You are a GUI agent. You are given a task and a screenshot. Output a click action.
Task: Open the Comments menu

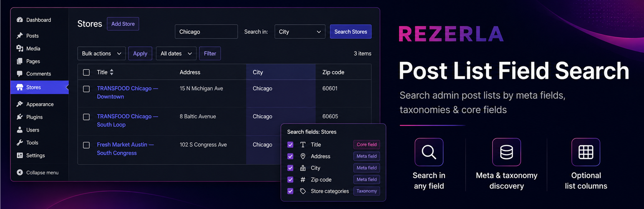pos(40,74)
